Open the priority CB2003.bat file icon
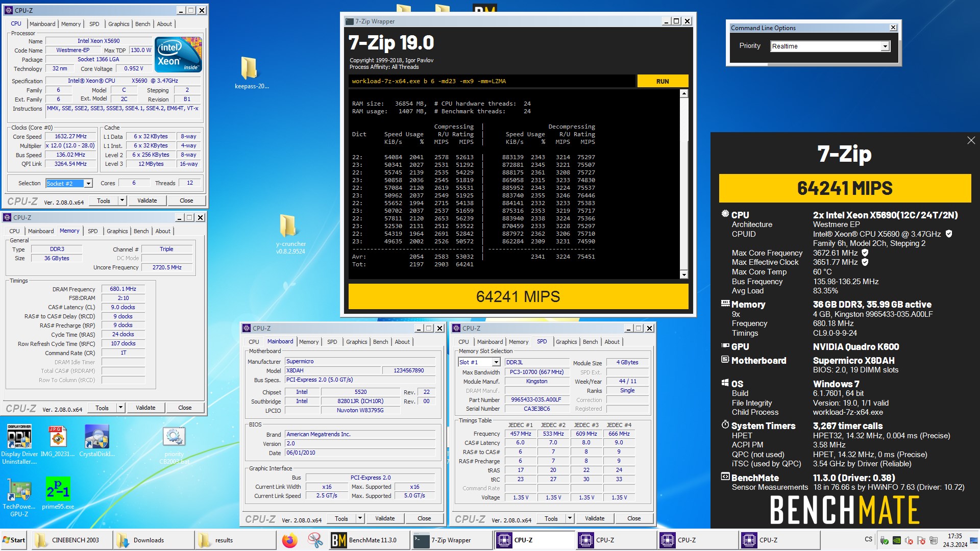This screenshot has width=980, height=551. (174, 438)
